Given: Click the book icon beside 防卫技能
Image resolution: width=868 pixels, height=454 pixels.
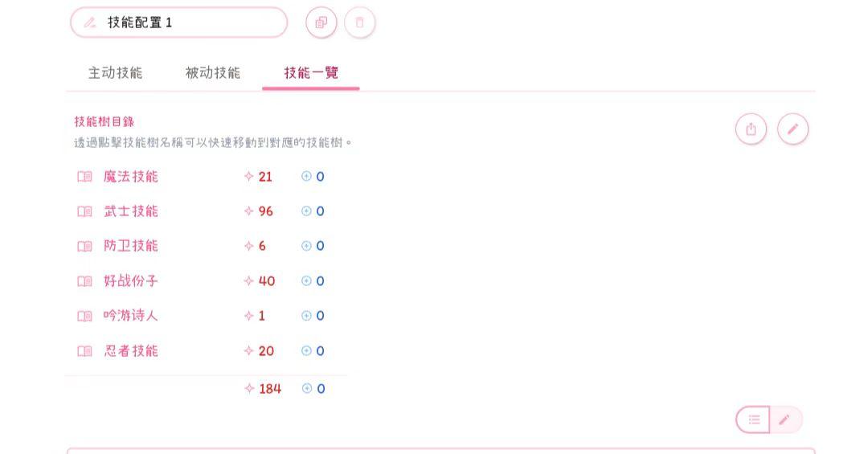Looking at the screenshot, I should pos(84,246).
